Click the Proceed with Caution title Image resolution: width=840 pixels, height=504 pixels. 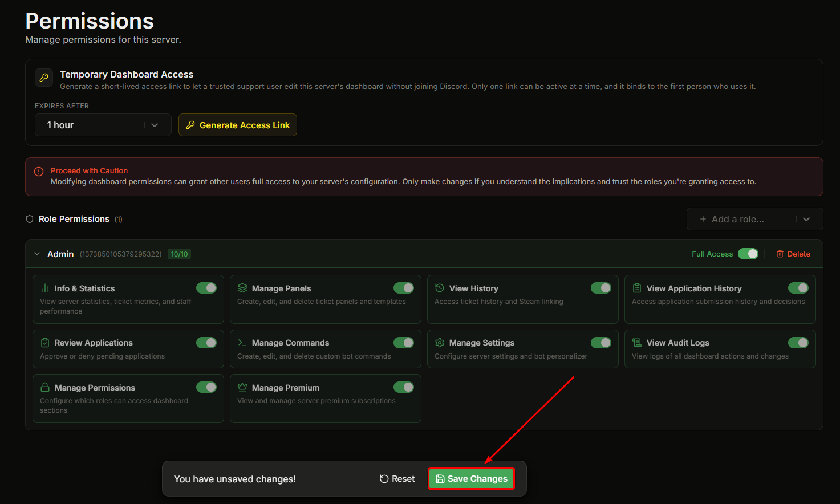click(89, 170)
